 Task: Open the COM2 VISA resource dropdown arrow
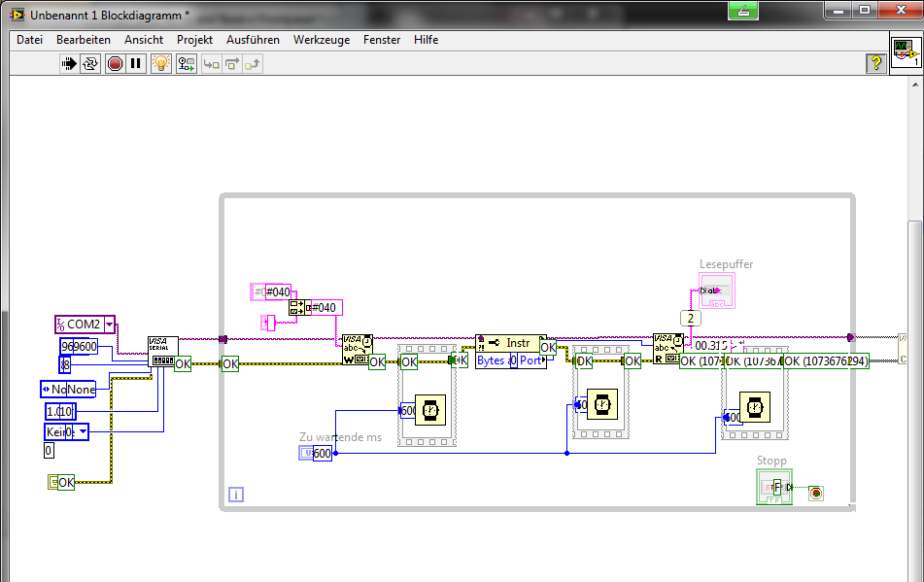click(109, 324)
